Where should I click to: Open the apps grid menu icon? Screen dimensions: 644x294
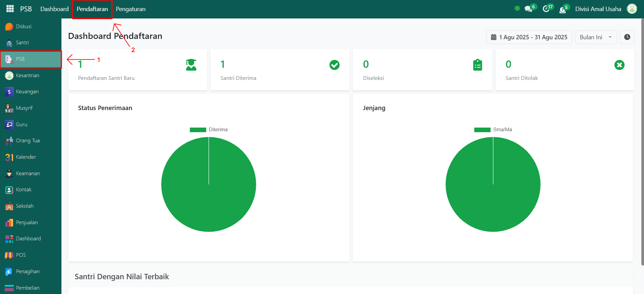coord(10,9)
